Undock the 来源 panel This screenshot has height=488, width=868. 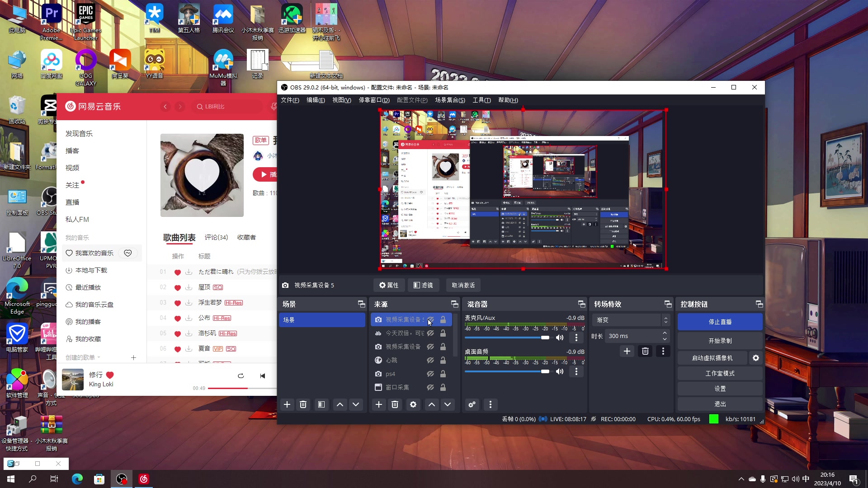point(454,304)
